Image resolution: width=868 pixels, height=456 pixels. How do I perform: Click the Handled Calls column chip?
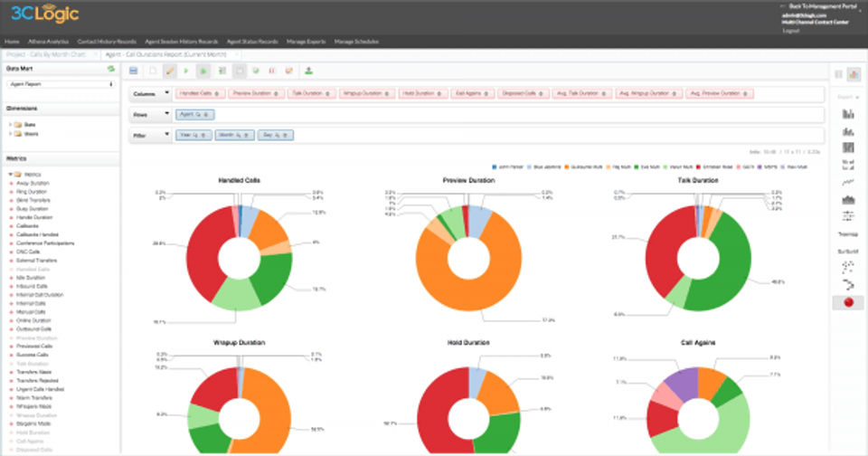[x=201, y=93]
